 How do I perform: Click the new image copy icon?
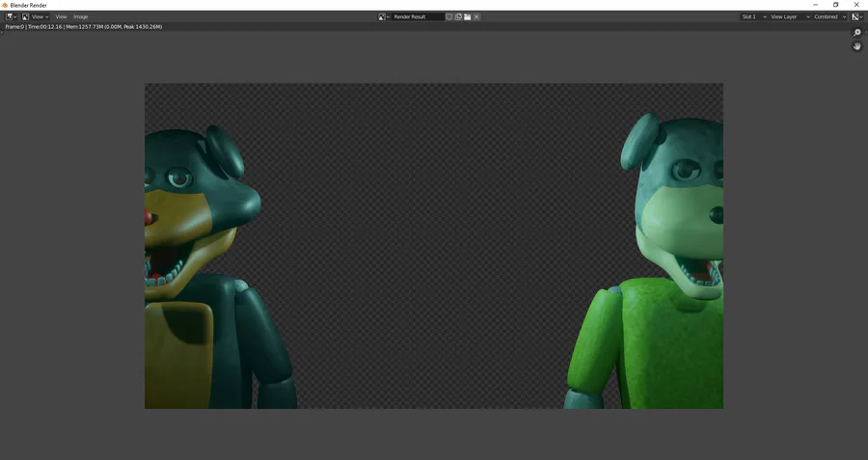(458, 16)
